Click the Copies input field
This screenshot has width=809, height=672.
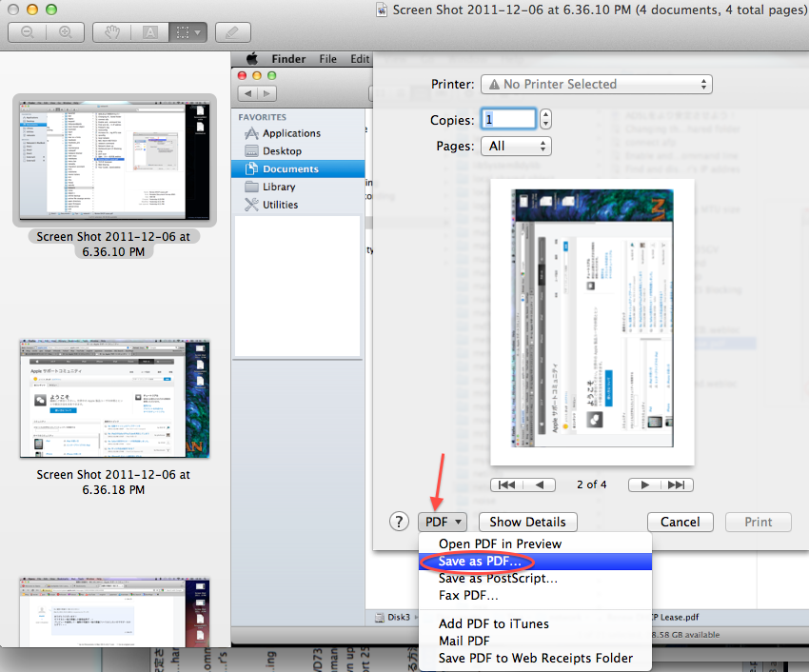coord(509,119)
